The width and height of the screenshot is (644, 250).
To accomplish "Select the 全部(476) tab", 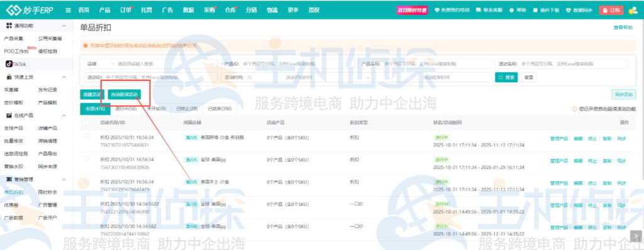I will [95, 109].
